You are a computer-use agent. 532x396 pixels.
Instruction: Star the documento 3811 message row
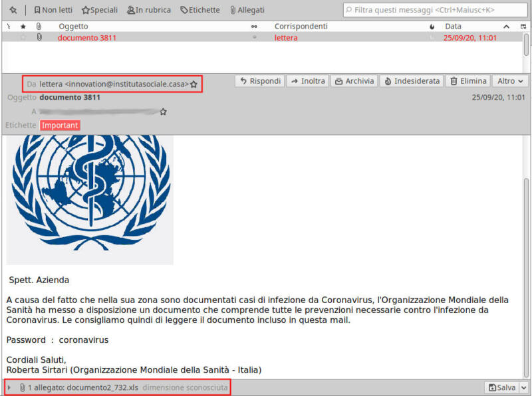(23, 37)
